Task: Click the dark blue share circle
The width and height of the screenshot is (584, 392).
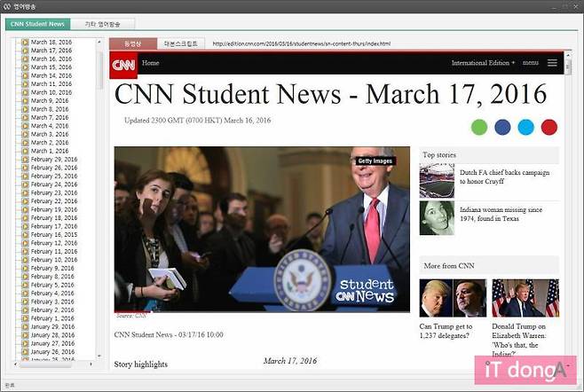Action: [x=502, y=128]
